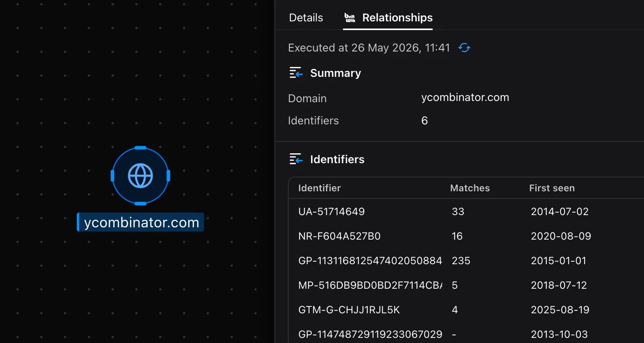Viewport: 644px width, 343px height.
Task: Select identifier GP-113116812547402050884
Action: pyautogui.click(x=370, y=261)
